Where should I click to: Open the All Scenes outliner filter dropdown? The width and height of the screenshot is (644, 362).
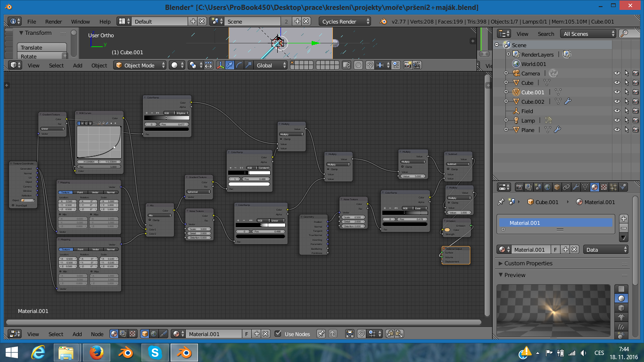(x=587, y=33)
